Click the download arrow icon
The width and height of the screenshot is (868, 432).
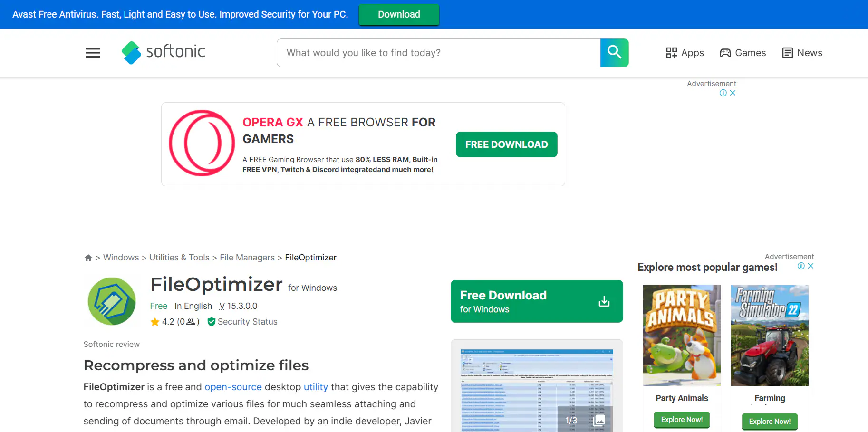pos(604,301)
